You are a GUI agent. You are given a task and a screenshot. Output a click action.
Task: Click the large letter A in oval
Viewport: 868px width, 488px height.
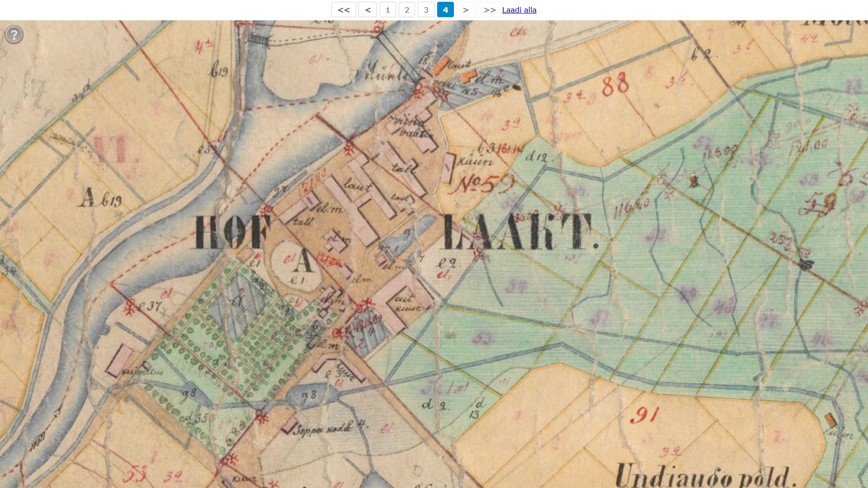(304, 261)
